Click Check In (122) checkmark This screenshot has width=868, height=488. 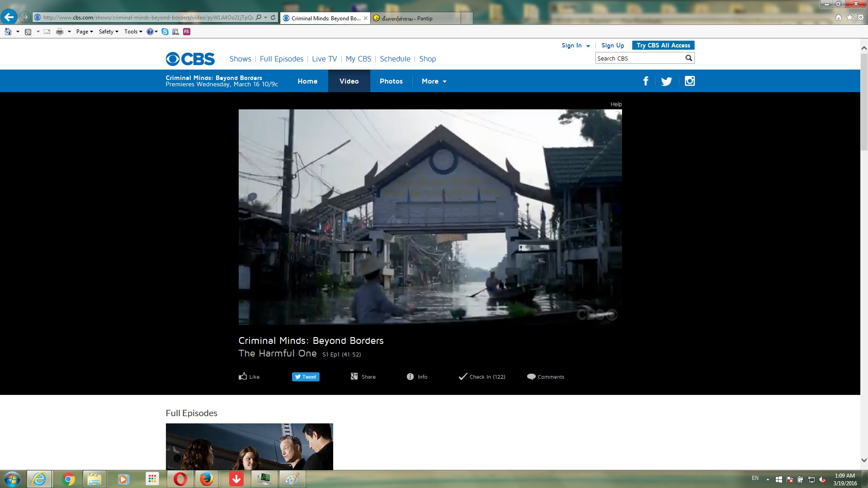point(482,376)
